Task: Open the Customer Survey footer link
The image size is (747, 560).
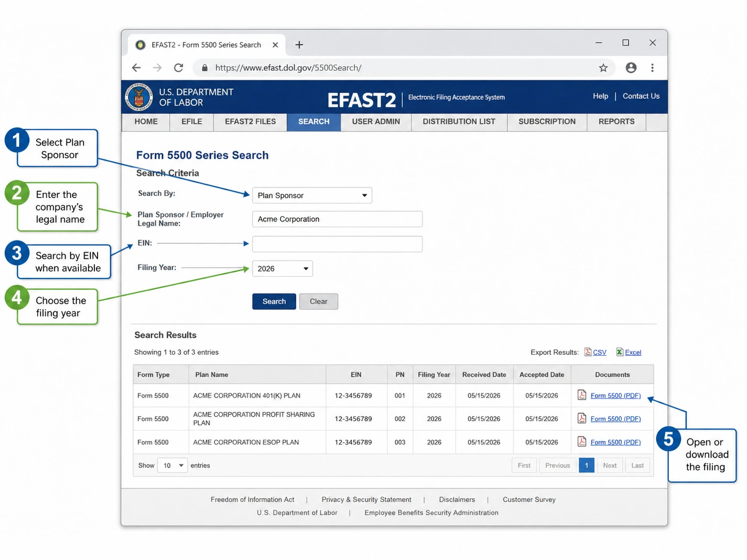Action: tap(529, 500)
